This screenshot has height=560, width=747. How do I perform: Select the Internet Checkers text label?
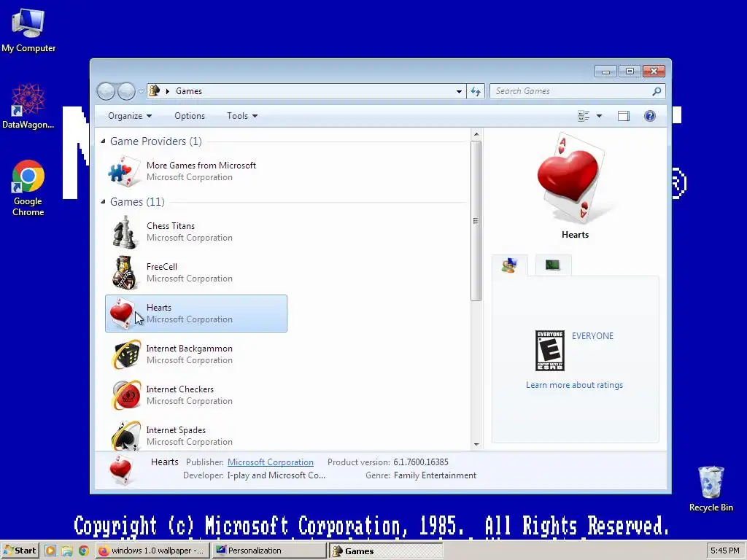point(179,389)
